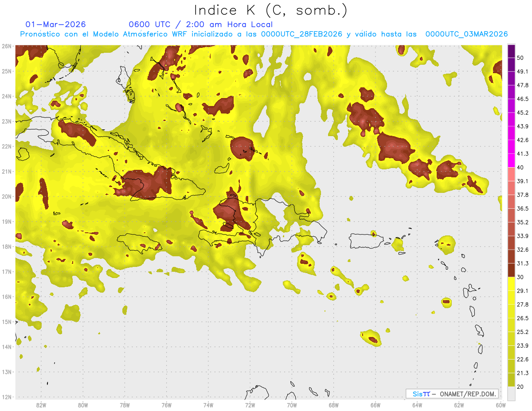
Task: Click the legend label "33.9"
Action: (523, 236)
